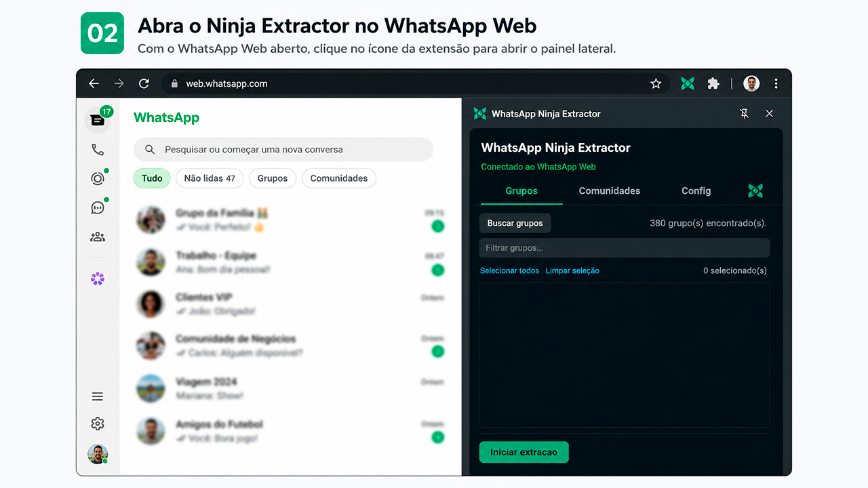Click the Grupo da Família avatar
This screenshot has height=488, width=868.
[151, 220]
